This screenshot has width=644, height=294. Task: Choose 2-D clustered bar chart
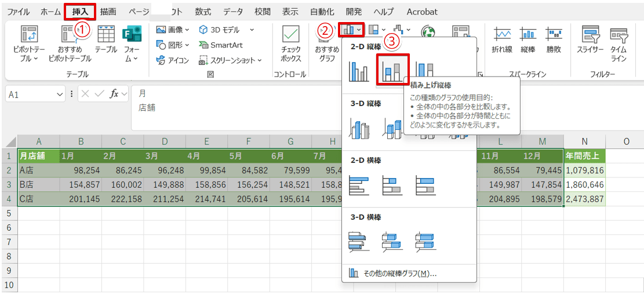tap(359, 185)
